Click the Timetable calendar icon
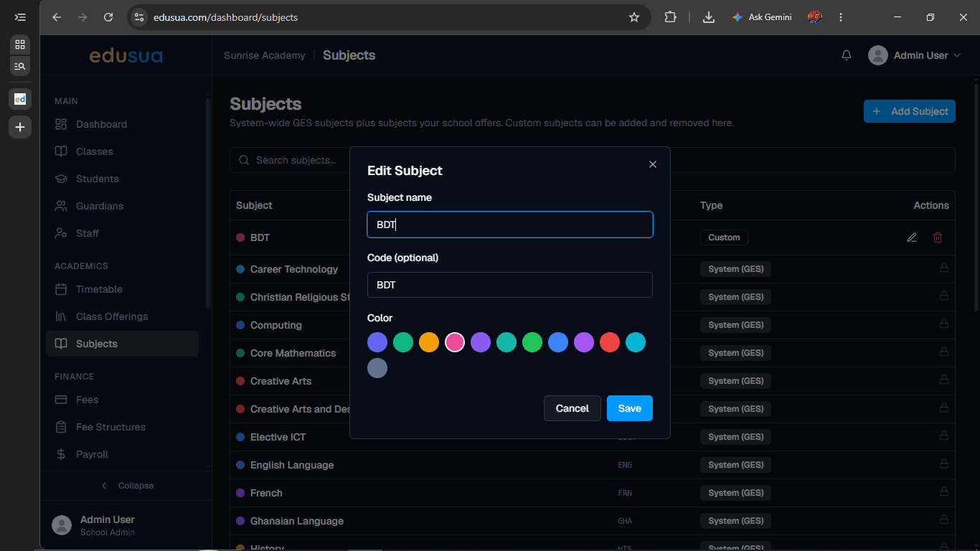 [61, 289]
